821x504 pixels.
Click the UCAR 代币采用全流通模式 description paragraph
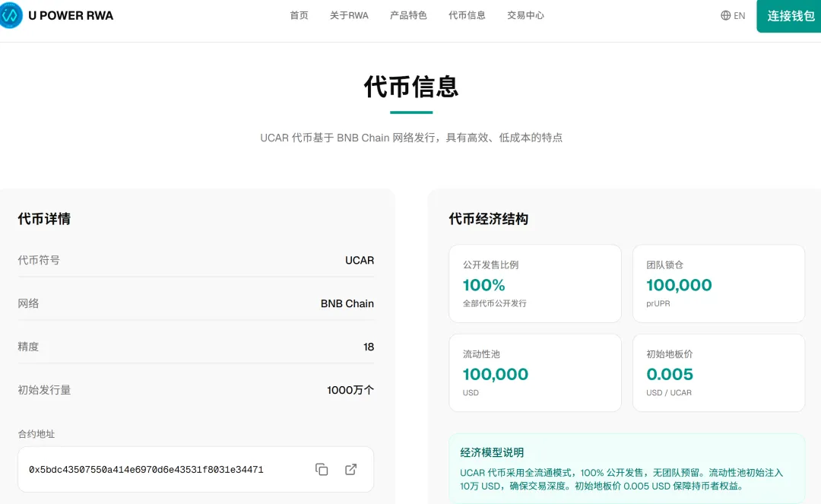(622, 480)
